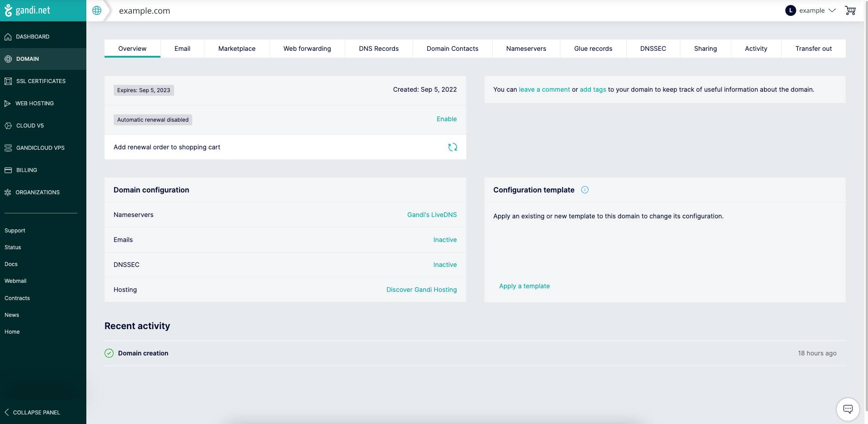Click the Domain globe icon in sidebar
The image size is (868, 424).
click(x=8, y=59)
